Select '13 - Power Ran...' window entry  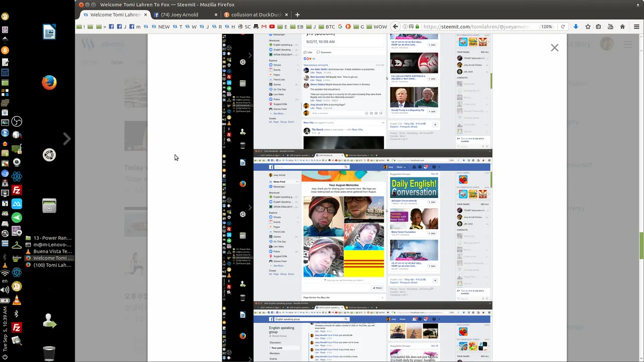pyautogui.click(x=49, y=238)
